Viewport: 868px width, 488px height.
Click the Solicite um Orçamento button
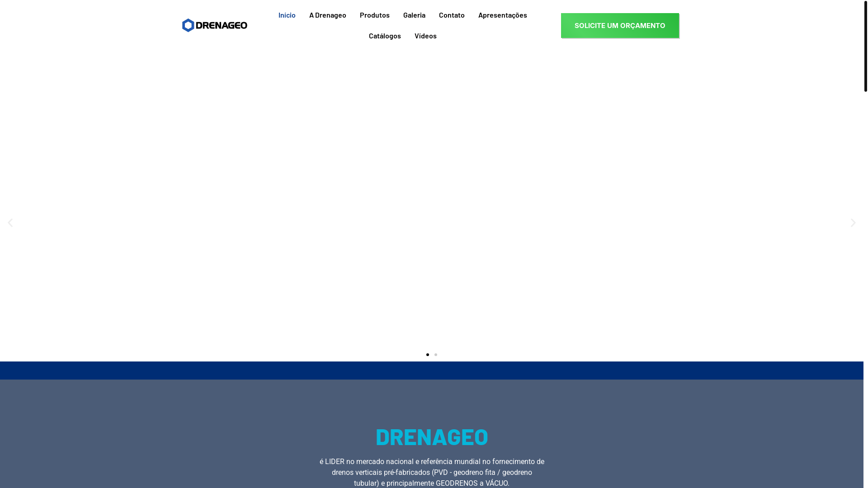[x=620, y=25]
